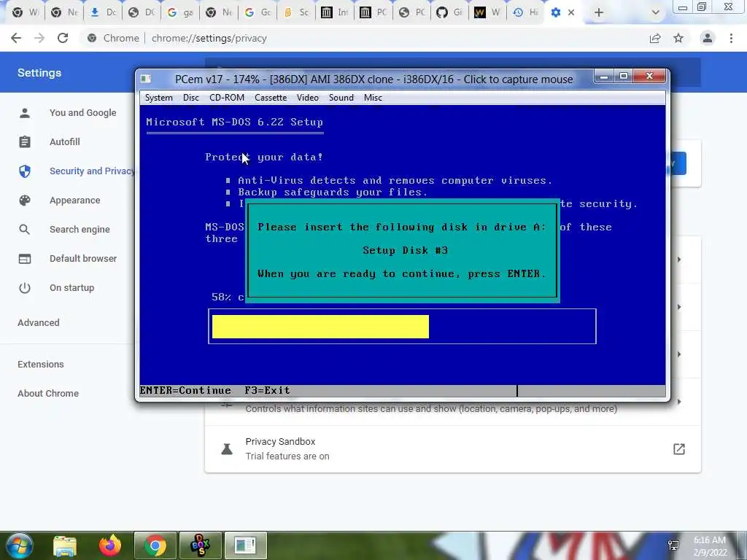Switch to PCem taskbar button
Viewport: 747px width, 560px height.
pos(245,545)
